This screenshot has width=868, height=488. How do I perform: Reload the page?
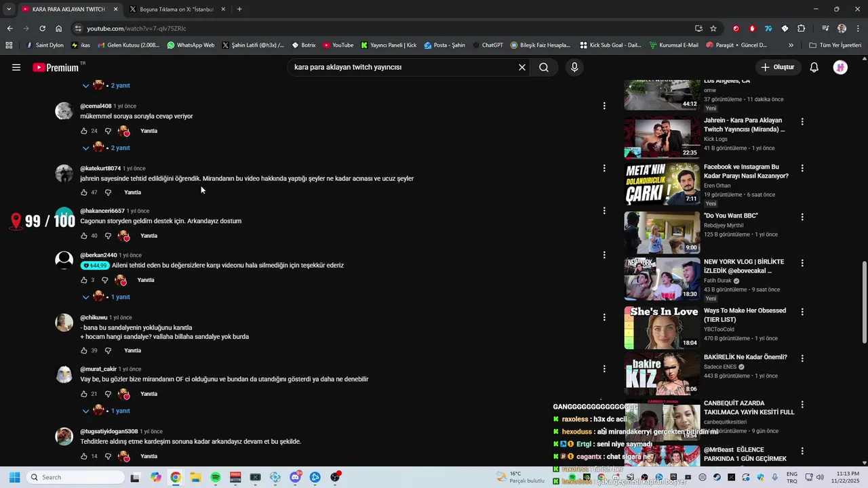[x=42, y=28]
